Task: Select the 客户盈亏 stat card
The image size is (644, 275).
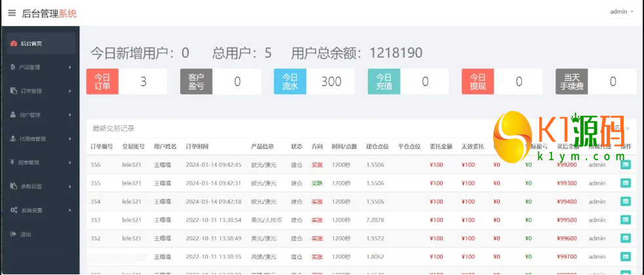Action: pos(220,81)
